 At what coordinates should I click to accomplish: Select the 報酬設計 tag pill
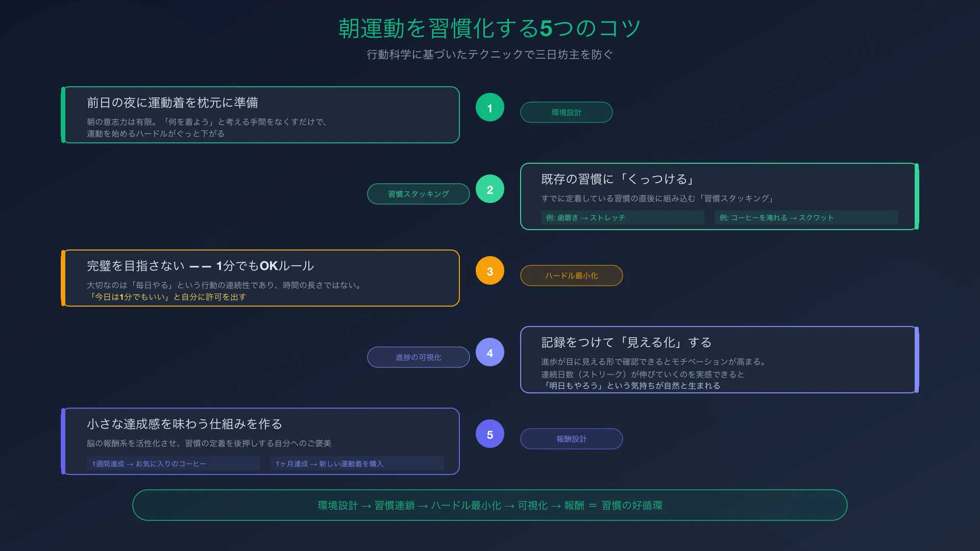click(x=571, y=439)
